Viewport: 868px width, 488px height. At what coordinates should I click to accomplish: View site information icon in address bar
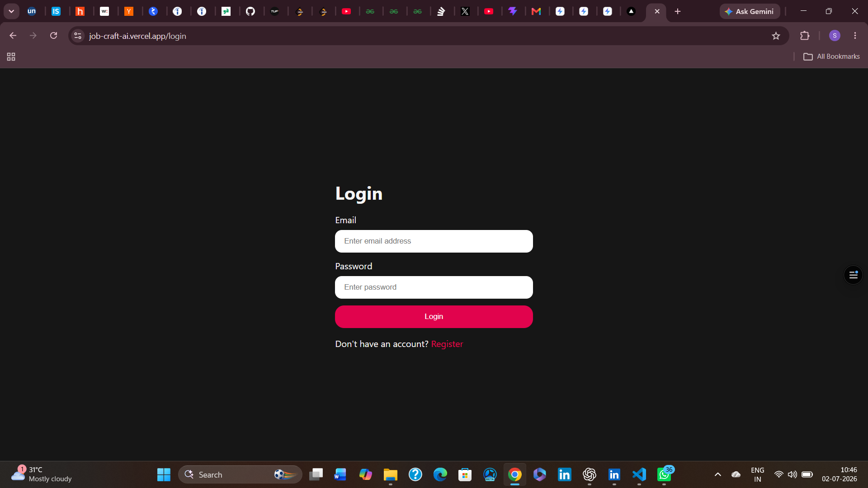coord(78,36)
